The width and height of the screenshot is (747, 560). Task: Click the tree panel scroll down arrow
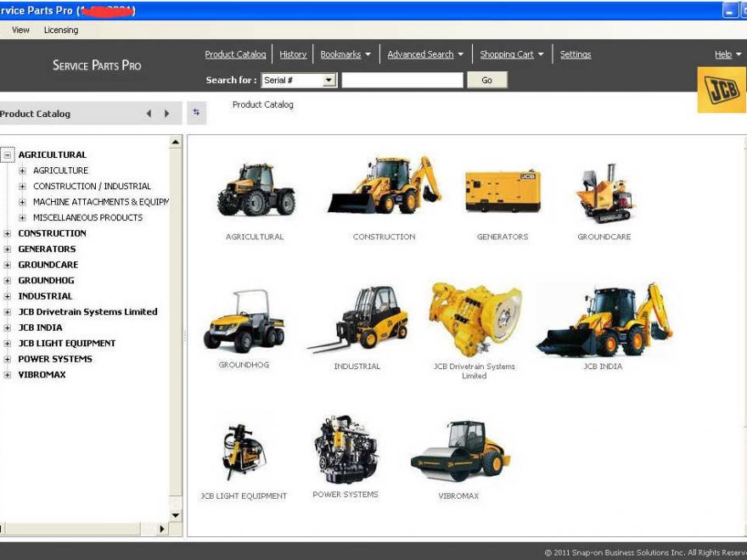tap(176, 515)
